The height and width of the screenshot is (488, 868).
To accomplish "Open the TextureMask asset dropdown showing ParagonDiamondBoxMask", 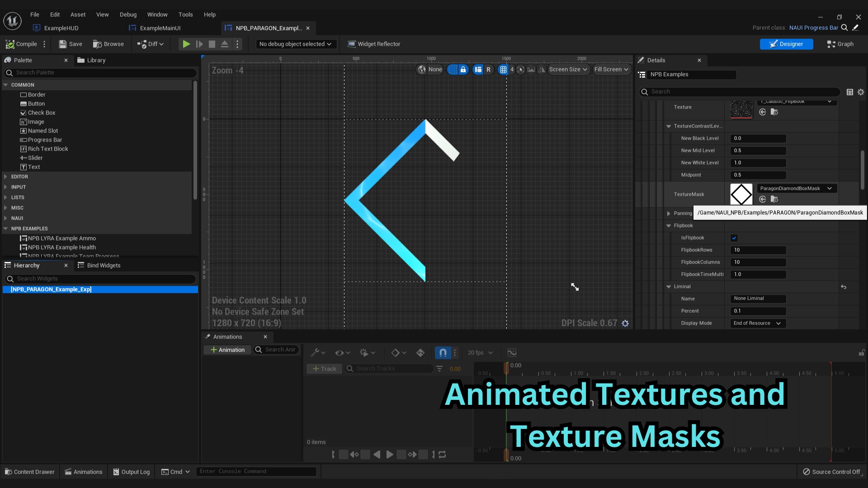I will coord(797,188).
